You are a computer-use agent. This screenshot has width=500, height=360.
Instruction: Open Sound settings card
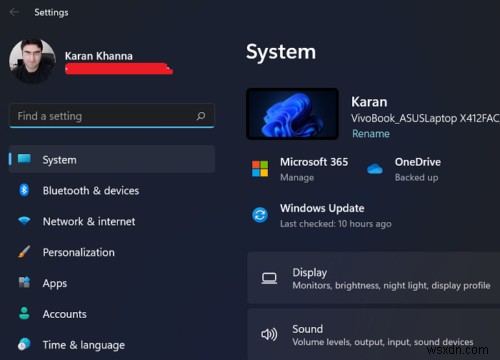coord(374,334)
